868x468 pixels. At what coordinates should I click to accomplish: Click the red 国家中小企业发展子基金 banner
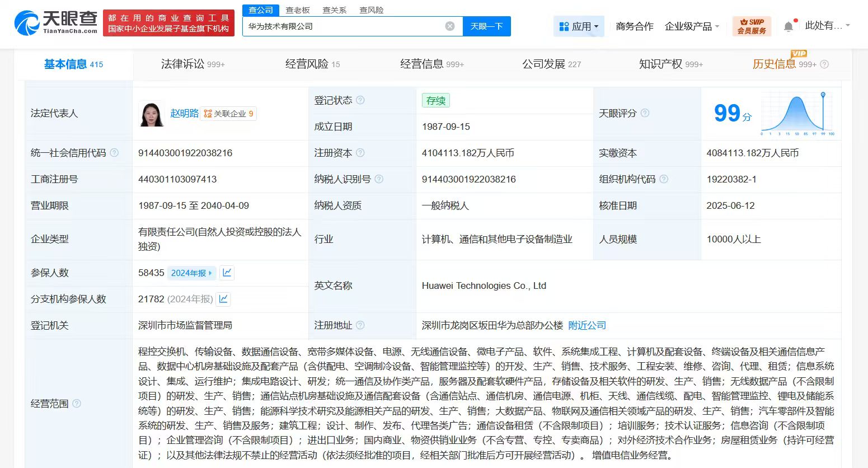[168, 23]
